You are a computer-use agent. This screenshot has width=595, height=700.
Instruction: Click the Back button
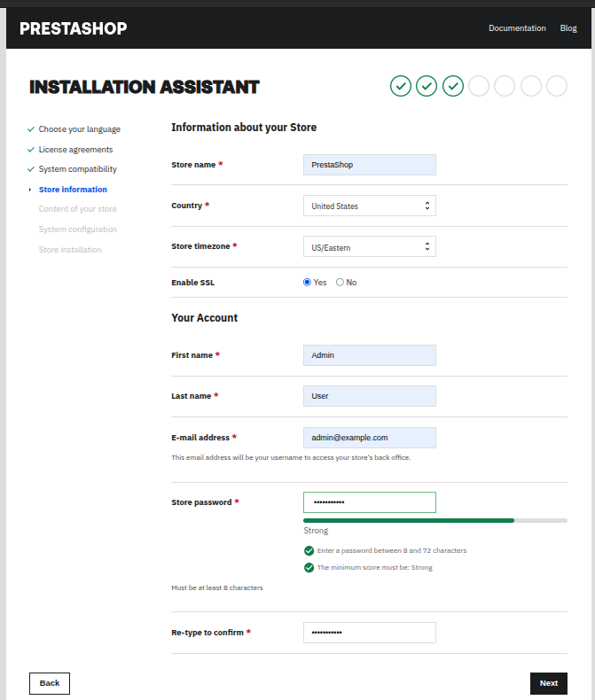pos(50,683)
